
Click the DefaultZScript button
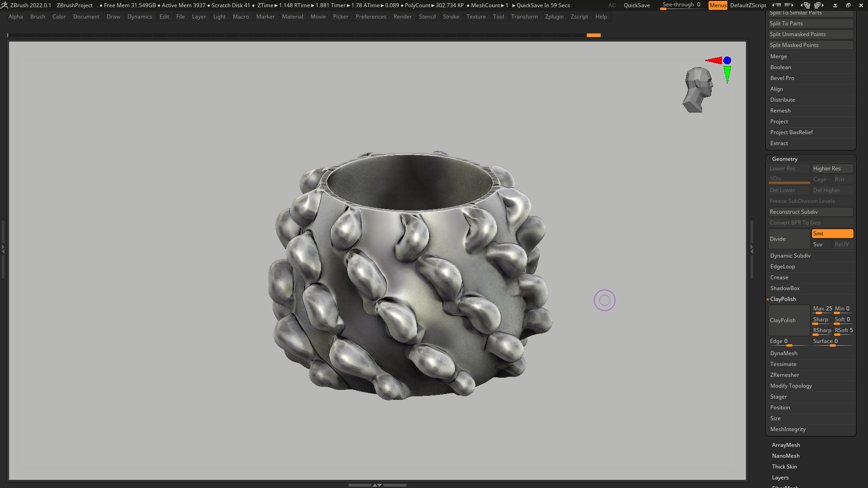(748, 5)
